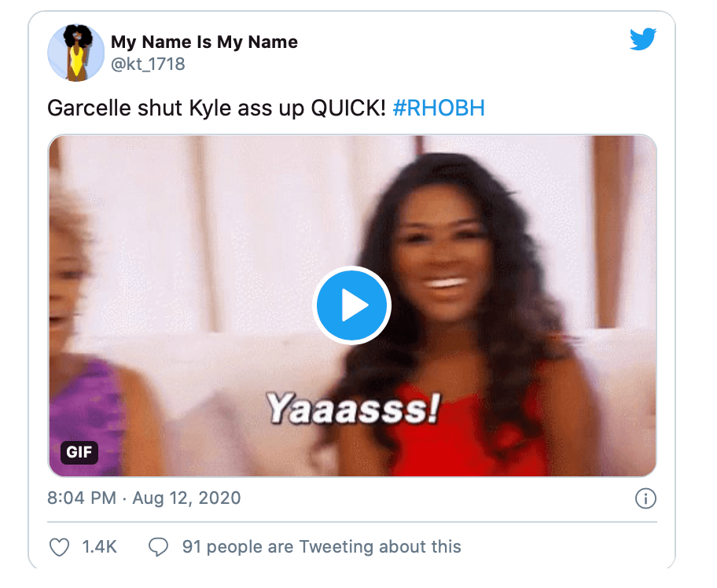Open the 8:04 PM · Aug 12, 2020 timestamp
Viewport: 717px width, 588px height.
(x=144, y=498)
